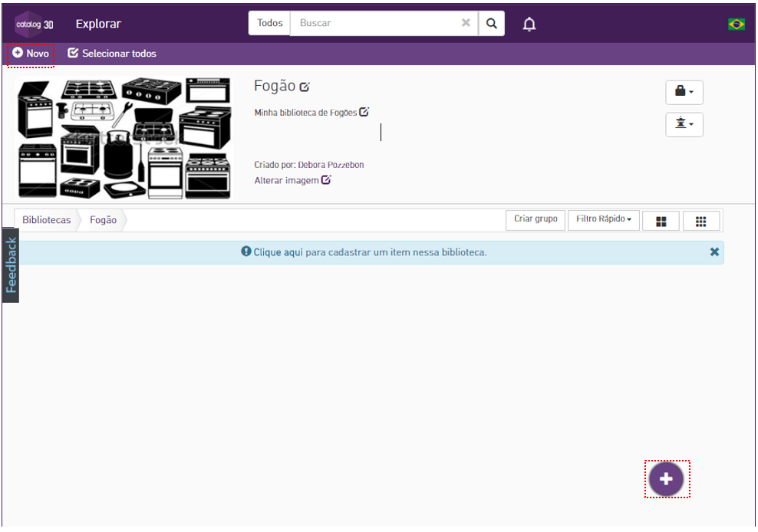Go to Bibliotecas breadcrumb
The width and height of the screenshot is (758, 532).
(46, 220)
